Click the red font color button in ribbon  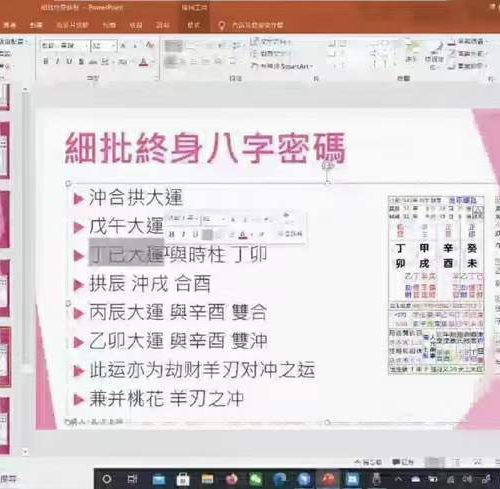point(143,62)
